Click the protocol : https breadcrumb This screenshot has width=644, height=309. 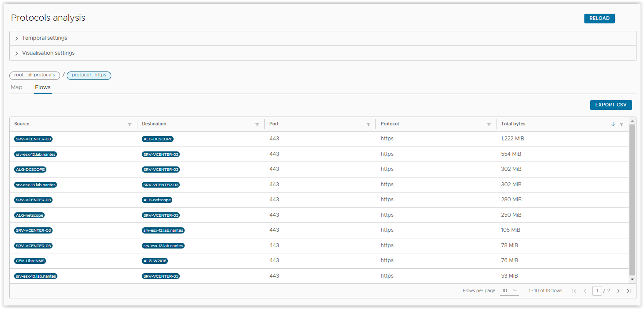click(x=89, y=75)
